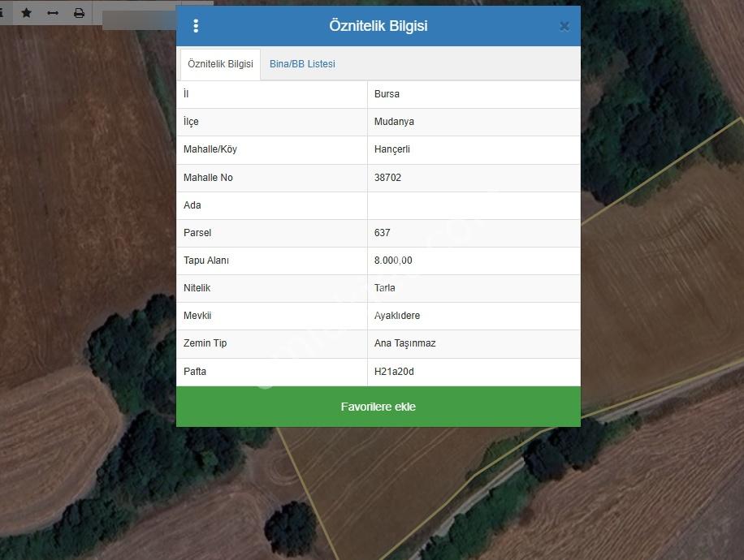Select the Öznitelik Bilgisi tab
This screenshot has height=560, width=744.
pos(220,64)
